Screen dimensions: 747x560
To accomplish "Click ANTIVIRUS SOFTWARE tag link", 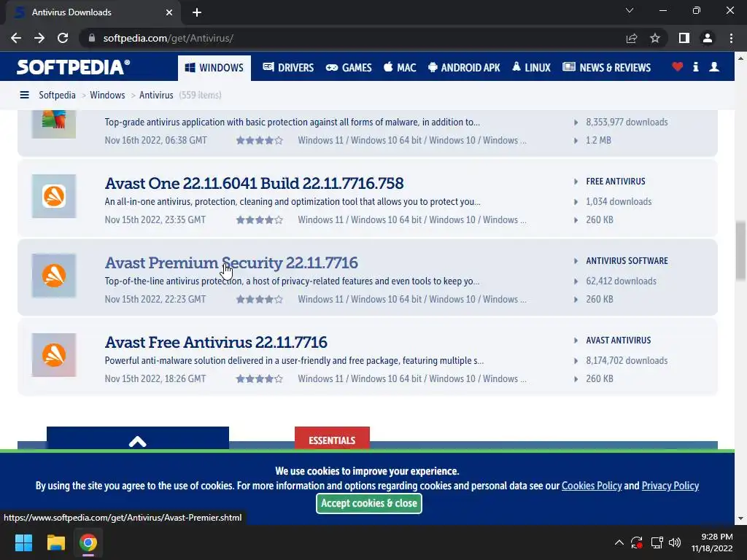I will [x=627, y=261].
